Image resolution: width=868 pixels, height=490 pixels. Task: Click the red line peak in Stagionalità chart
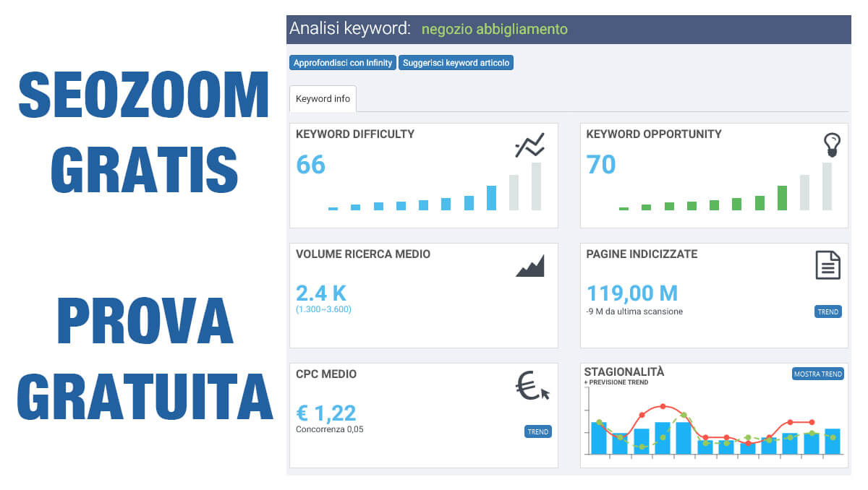point(663,406)
